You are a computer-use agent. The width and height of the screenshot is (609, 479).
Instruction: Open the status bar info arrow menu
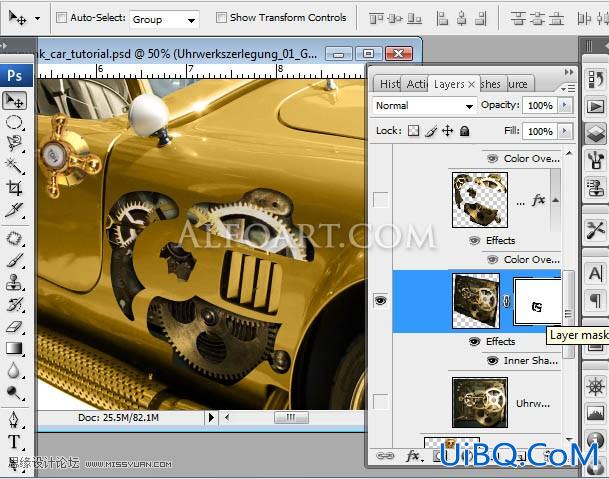pos(211,418)
